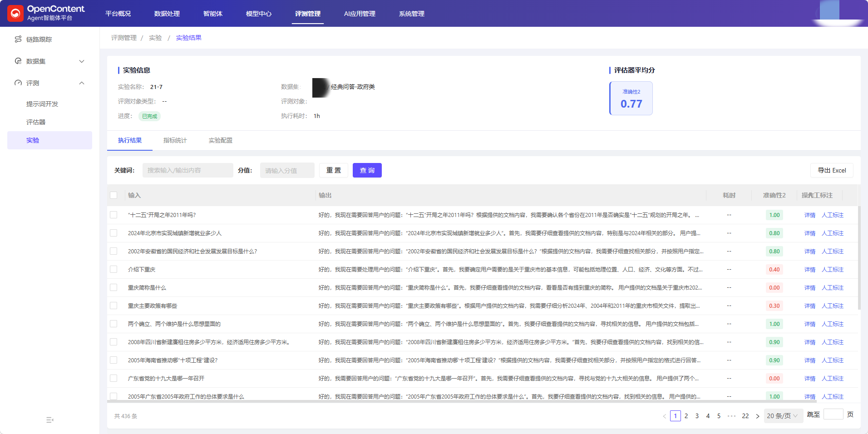Click the vertical table scrollbar
The height and width of the screenshot is (434, 868).
click(859, 258)
